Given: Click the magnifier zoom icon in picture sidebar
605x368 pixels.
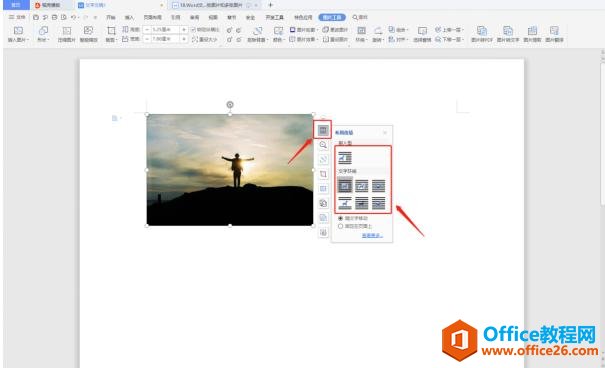Looking at the screenshot, I should point(323,145).
